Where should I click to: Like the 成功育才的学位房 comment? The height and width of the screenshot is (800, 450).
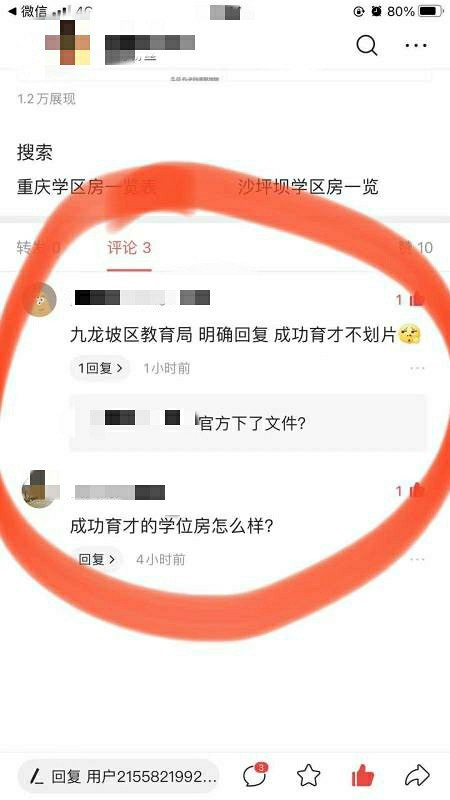point(416,491)
